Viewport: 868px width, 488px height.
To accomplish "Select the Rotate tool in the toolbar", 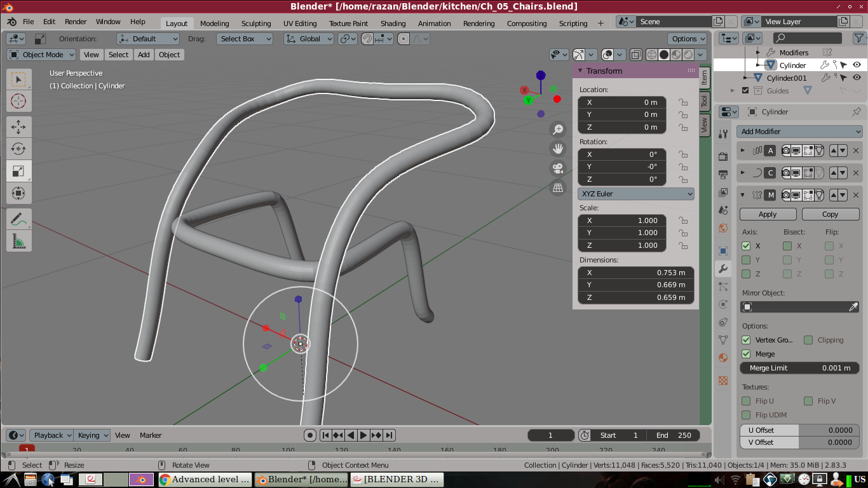I will pos(18,149).
